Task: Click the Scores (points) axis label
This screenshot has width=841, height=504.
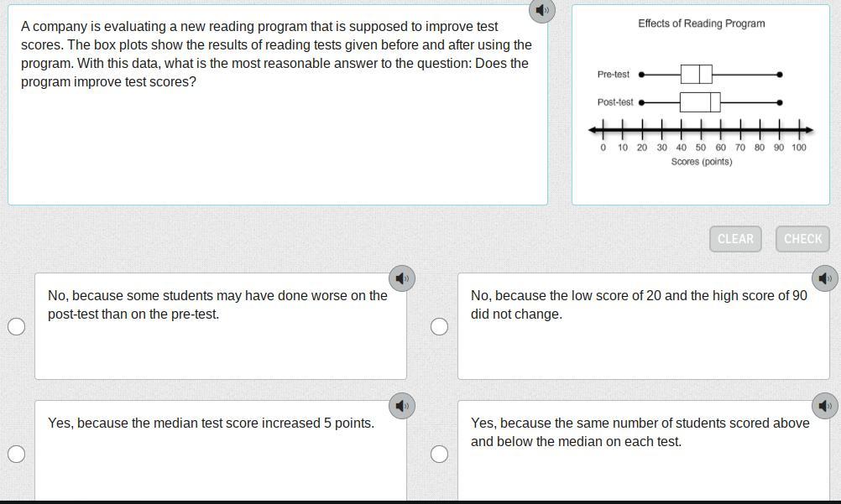Action: pyautogui.click(x=702, y=161)
